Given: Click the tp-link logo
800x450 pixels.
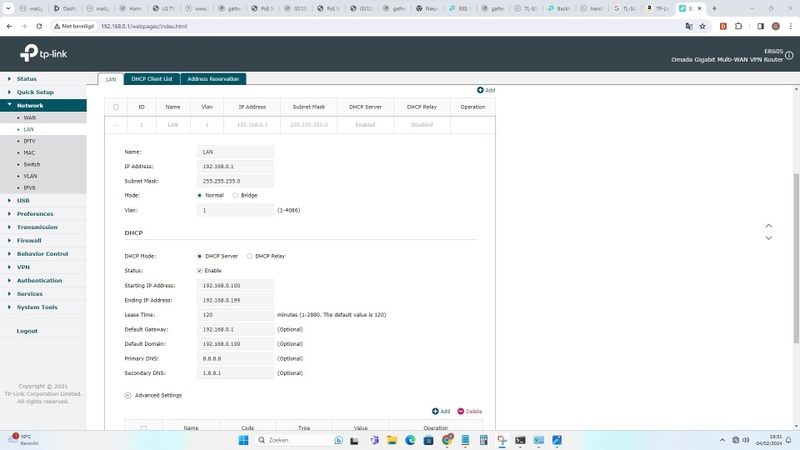Looking at the screenshot, I should tap(43, 53).
